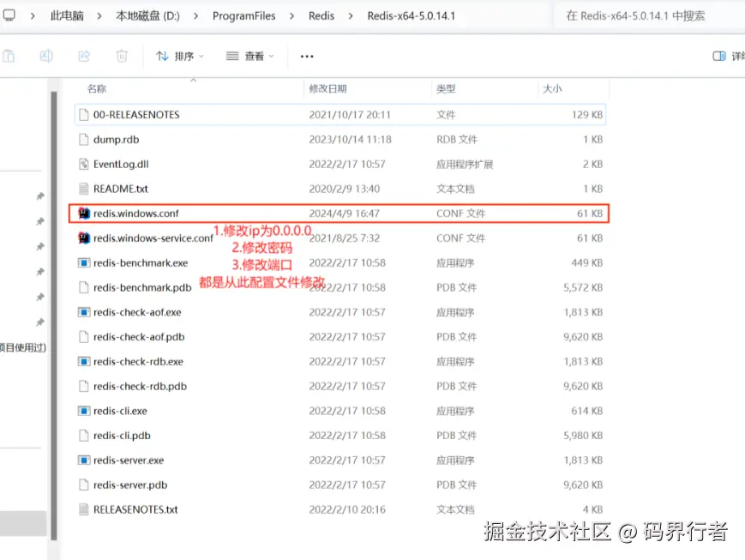Select EventLog.dll file icon
Image resolution: width=745 pixels, height=560 pixels.
click(x=84, y=164)
